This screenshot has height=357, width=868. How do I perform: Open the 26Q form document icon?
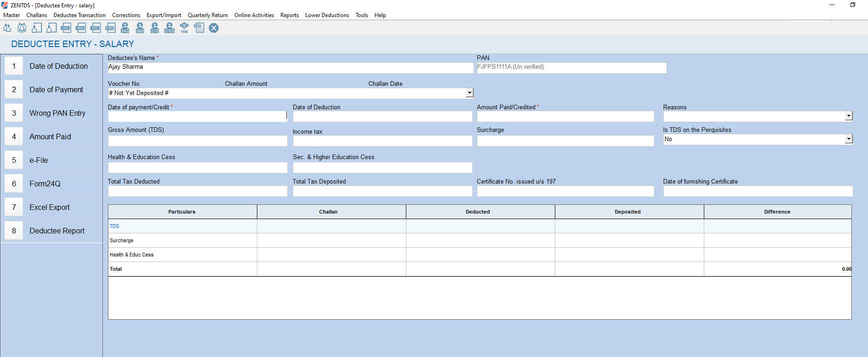[x=81, y=28]
